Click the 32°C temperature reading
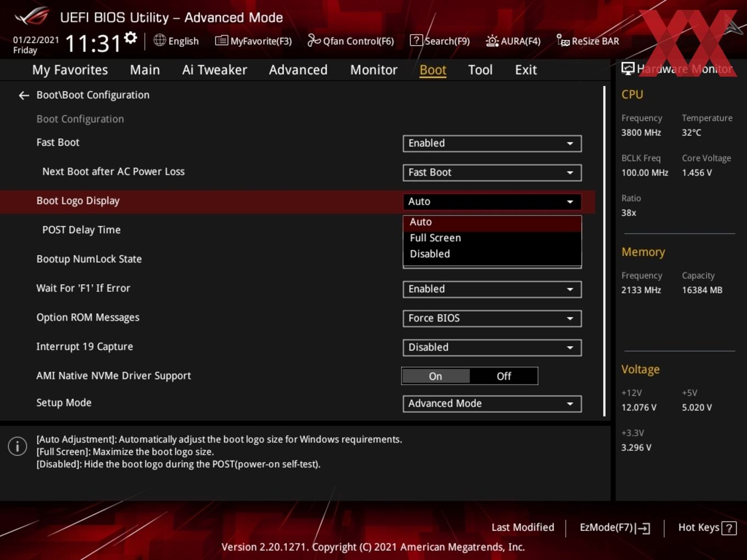The image size is (747, 560). tap(692, 132)
